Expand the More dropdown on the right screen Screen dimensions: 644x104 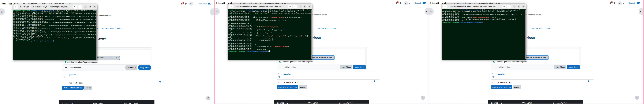click(549, 28)
